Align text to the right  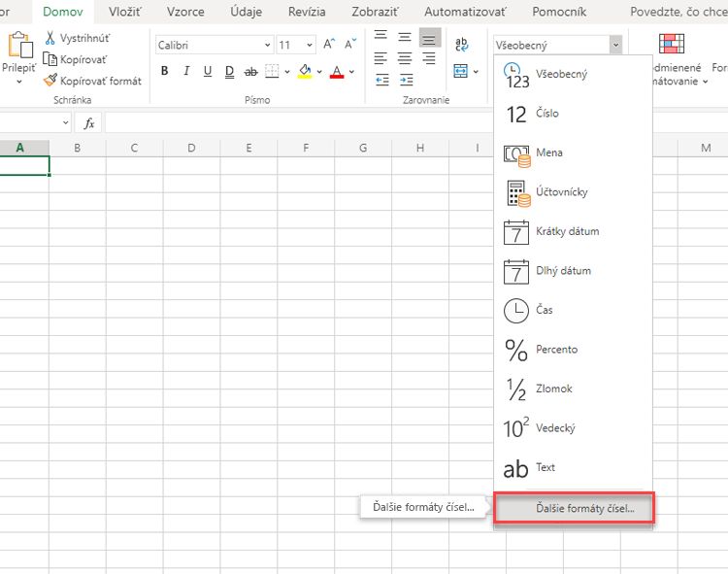tap(429, 58)
